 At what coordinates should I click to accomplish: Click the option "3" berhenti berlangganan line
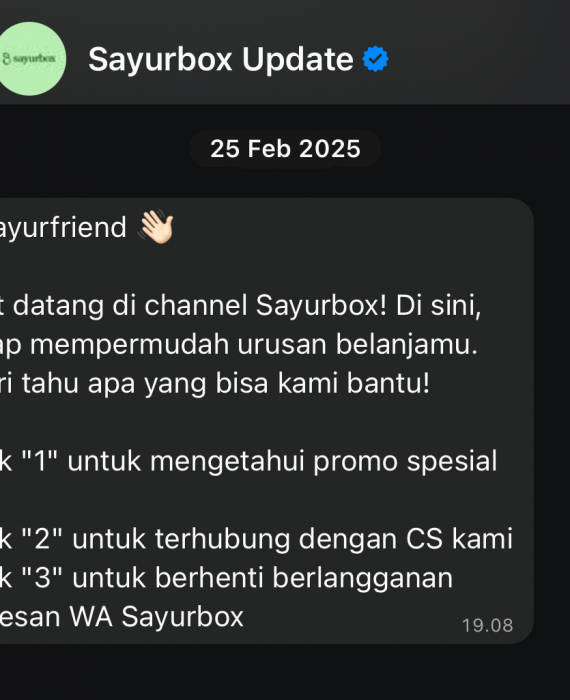pos(226,578)
